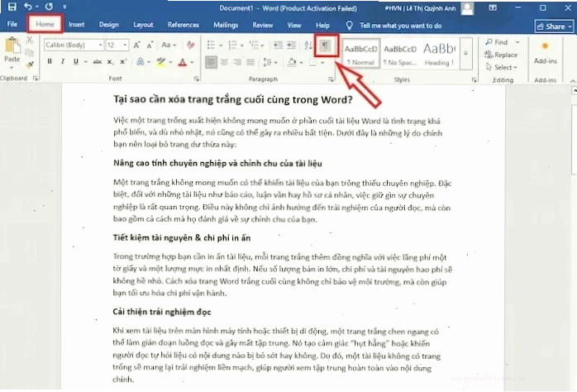Open Add-ins from the ribbon
Image resolution: width=577 pixels, height=392 pixels.
click(x=545, y=52)
